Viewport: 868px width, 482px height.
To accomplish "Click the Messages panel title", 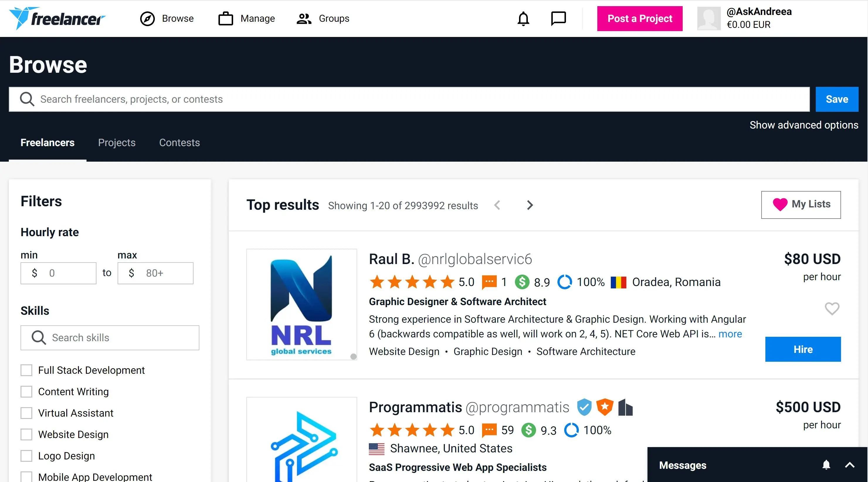I will (x=682, y=465).
